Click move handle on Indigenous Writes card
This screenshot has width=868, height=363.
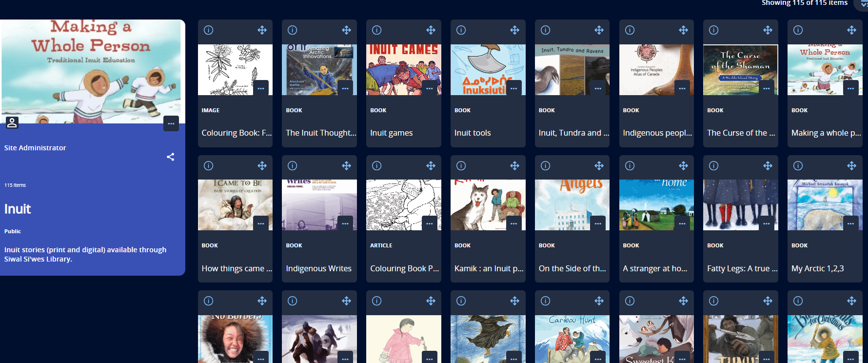pyautogui.click(x=346, y=166)
